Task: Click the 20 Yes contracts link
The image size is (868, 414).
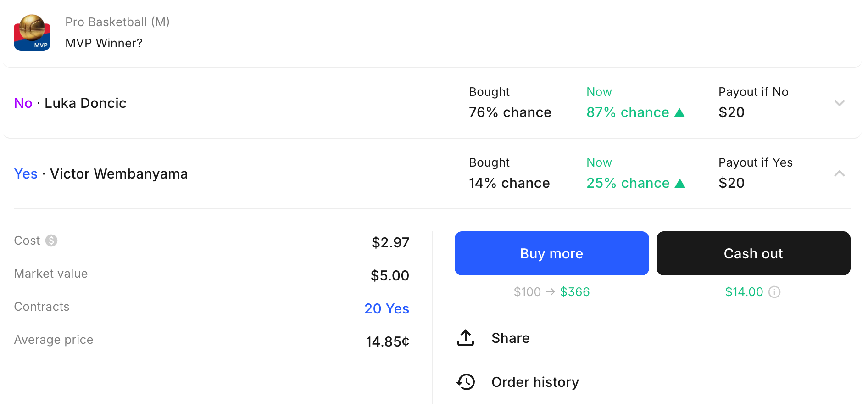Action: pyautogui.click(x=387, y=308)
